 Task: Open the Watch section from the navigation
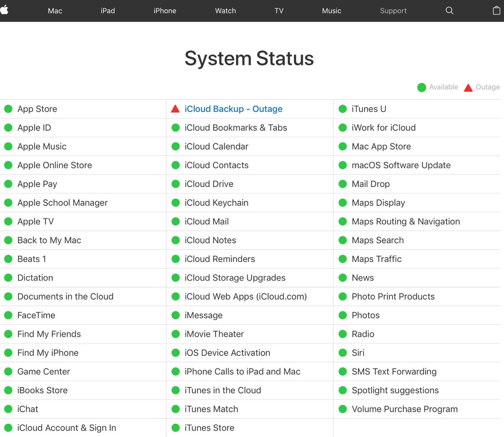pos(225,11)
